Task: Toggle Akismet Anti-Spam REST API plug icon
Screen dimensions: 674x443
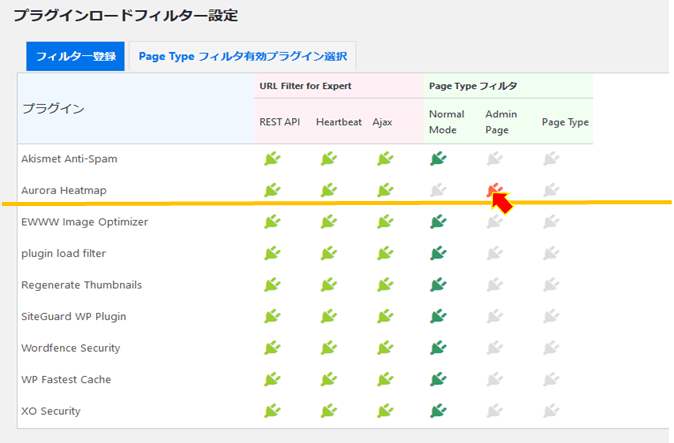Action: tap(272, 159)
